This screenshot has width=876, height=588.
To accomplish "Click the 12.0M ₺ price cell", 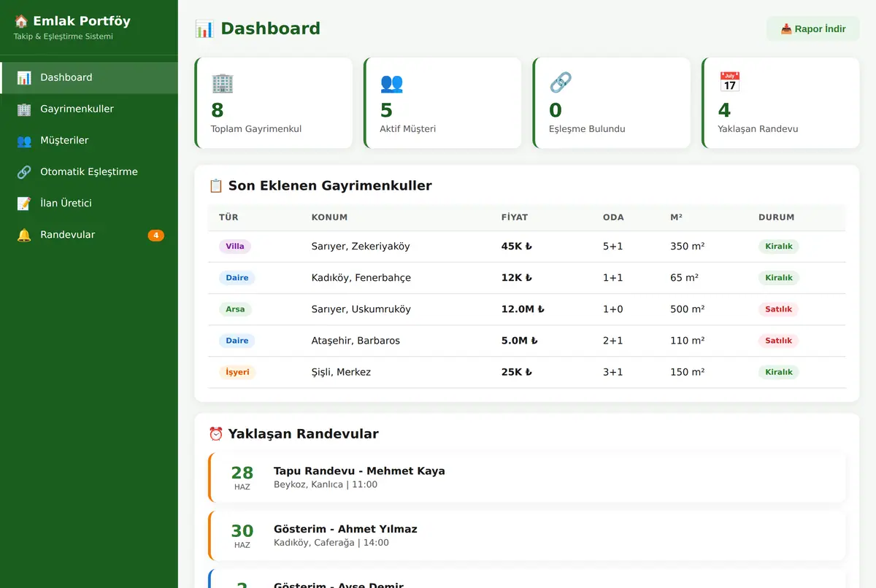I will coord(523,309).
